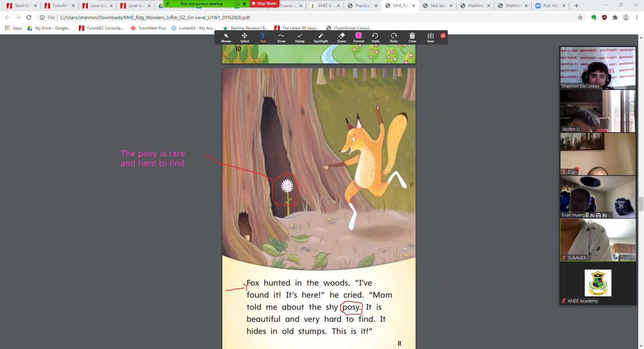Open a new browser tab
Image resolution: width=644 pixels, height=349 pixels.
pos(577,6)
